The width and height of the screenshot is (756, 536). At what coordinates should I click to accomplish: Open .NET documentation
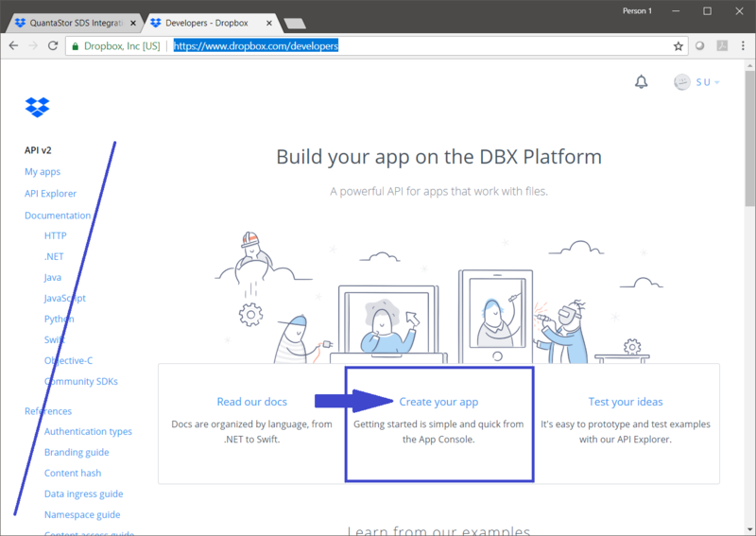pos(54,257)
